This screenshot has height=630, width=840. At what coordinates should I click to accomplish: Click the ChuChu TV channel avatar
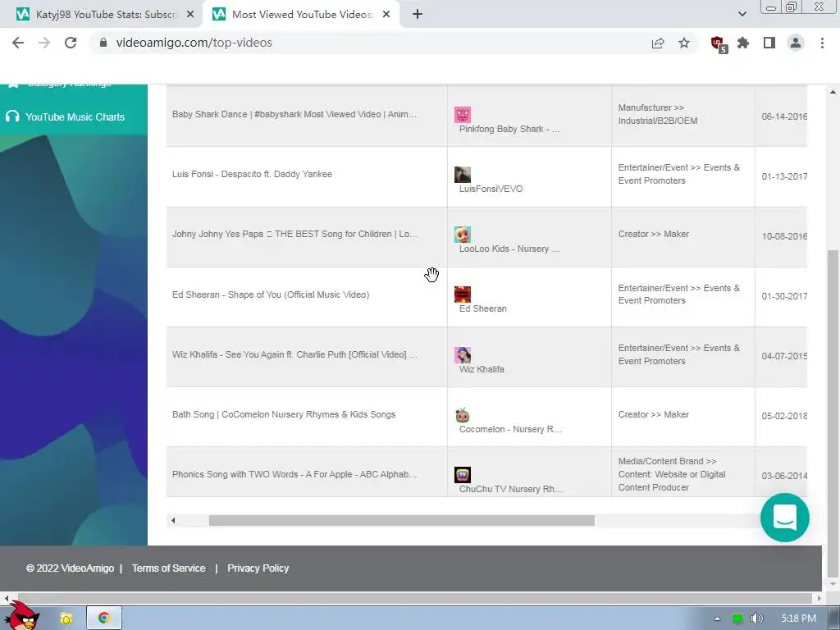[x=463, y=475]
